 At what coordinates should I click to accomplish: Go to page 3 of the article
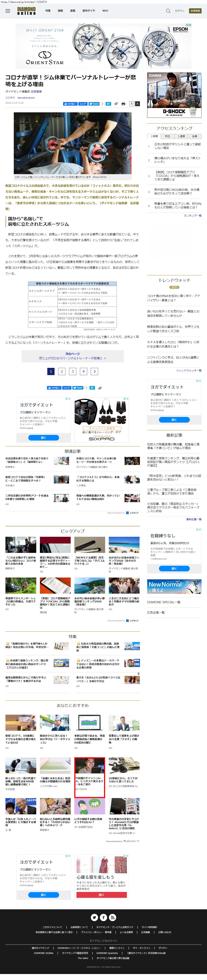click(x=73, y=371)
